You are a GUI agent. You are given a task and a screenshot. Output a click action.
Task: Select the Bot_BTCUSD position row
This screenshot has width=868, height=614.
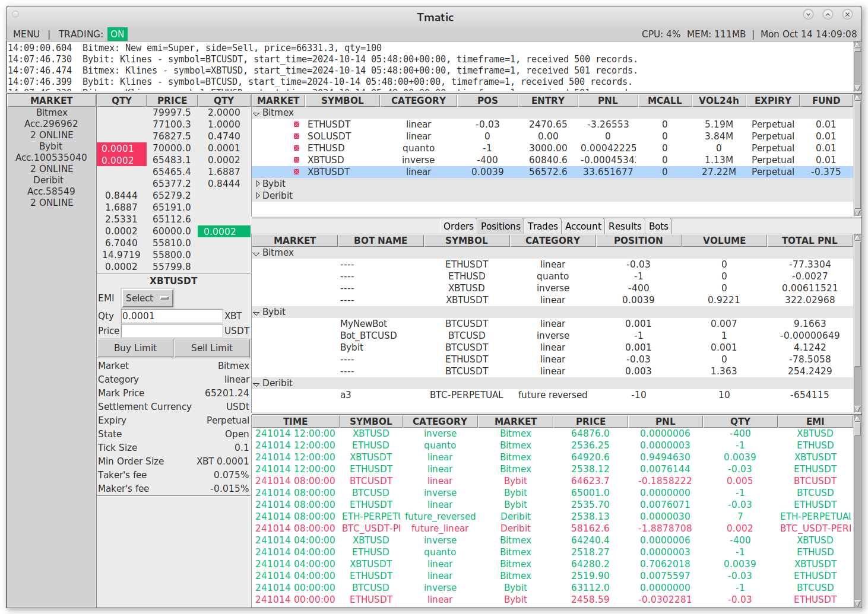pos(552,336)
